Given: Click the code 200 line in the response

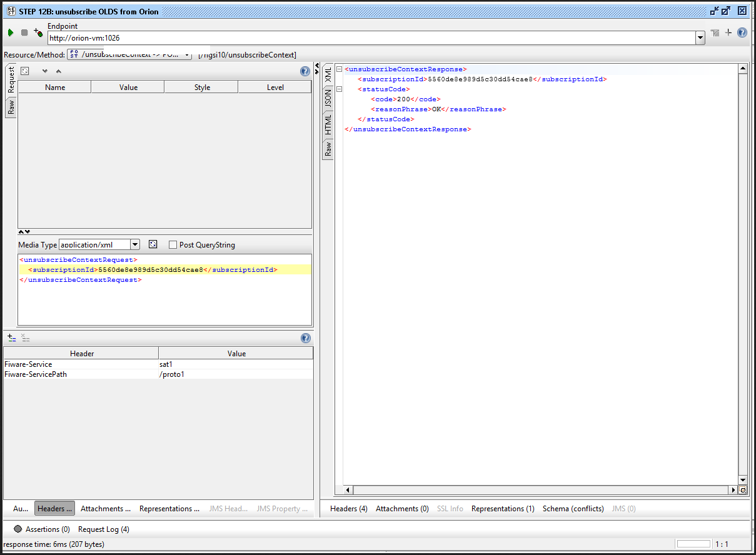Looking at the screenshot, I should pyautogui.click(x=405, y=99).
